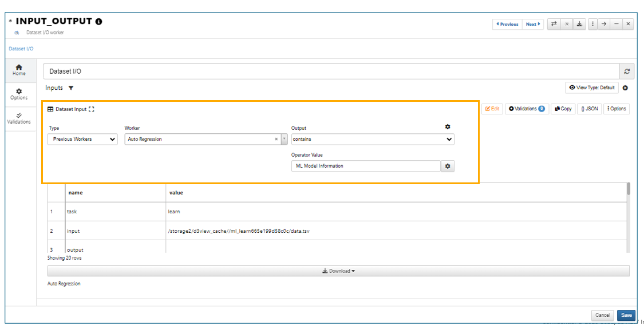Click the download icon in top toolbar
The image size is (644, 330).
pyautogui.click(x=579, y=24)
